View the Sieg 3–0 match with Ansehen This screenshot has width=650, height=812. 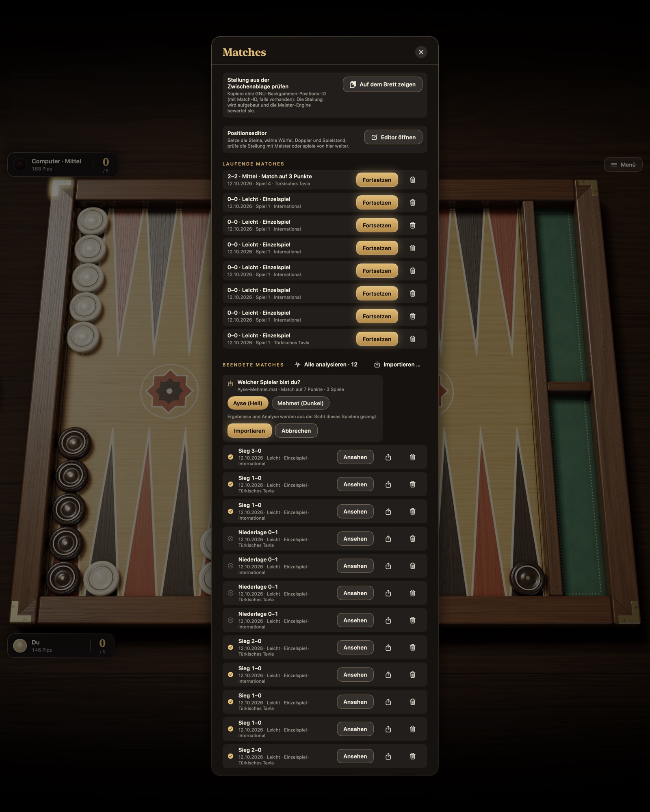[x=355, y=457]
